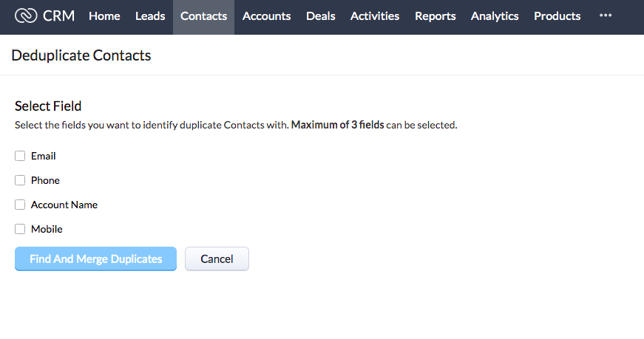
Task: Tick the Phone checkbox
Action: click(x=20, y=180)
